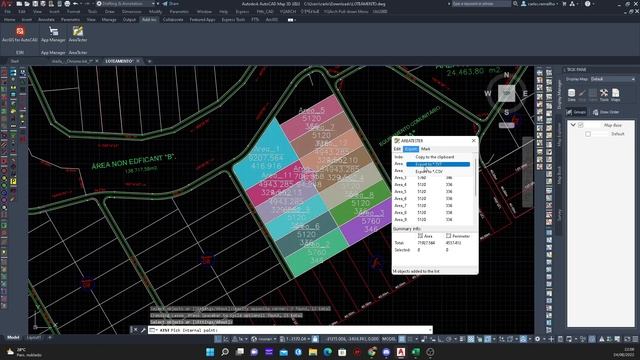Click the Tools icon in Task Pane
The height and width of the screenshot is (360, 640).
coord(604,95)
